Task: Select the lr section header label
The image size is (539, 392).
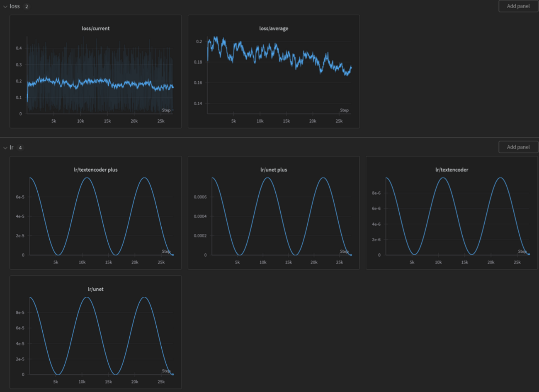Action: (12, 148)
